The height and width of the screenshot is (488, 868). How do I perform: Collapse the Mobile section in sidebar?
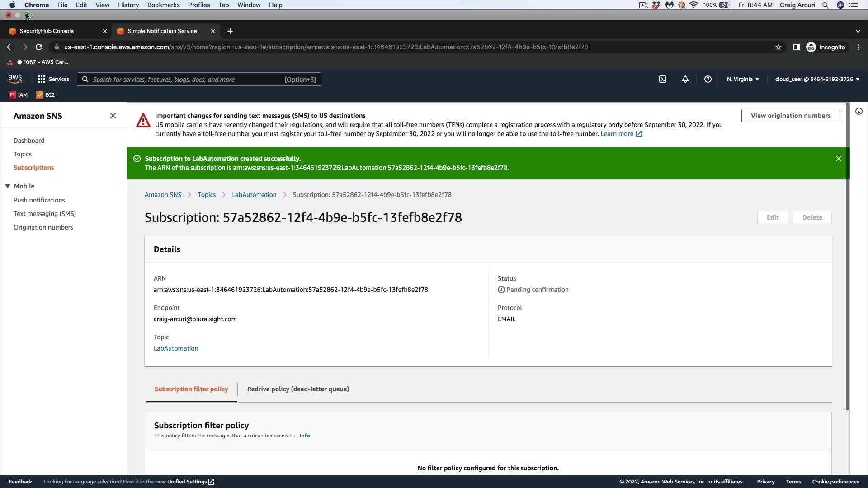8,186
